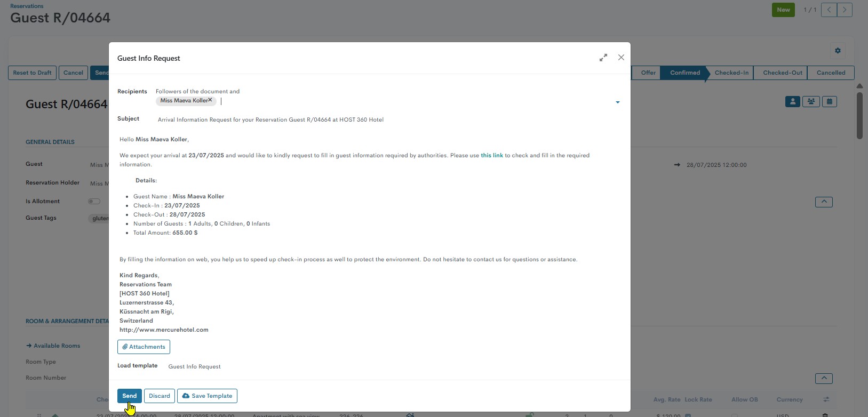Click the gluten guest tag
This screenshot has height=417, width=868.
(99, 218)
